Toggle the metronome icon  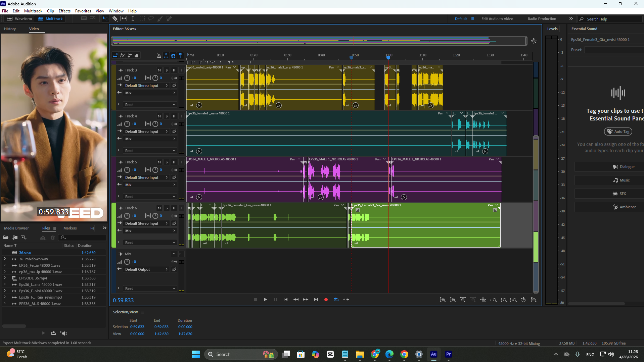[159, 55]
